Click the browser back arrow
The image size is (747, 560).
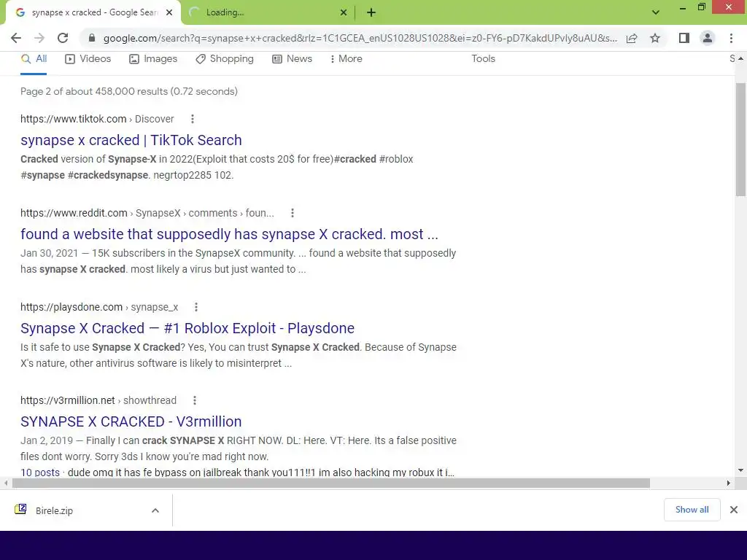point(16,38)
